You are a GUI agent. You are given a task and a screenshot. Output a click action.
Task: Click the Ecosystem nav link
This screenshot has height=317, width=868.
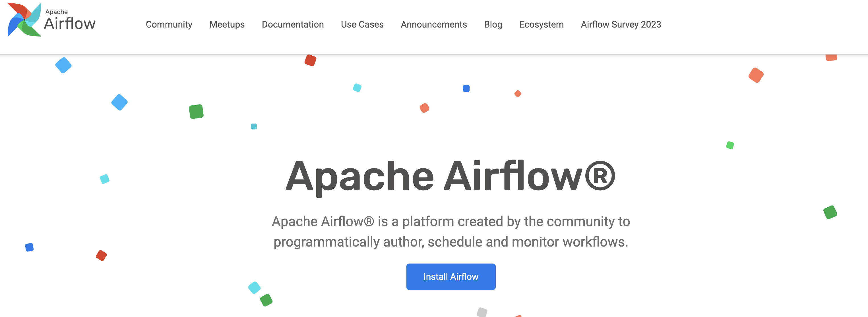[x=541, y=24]
